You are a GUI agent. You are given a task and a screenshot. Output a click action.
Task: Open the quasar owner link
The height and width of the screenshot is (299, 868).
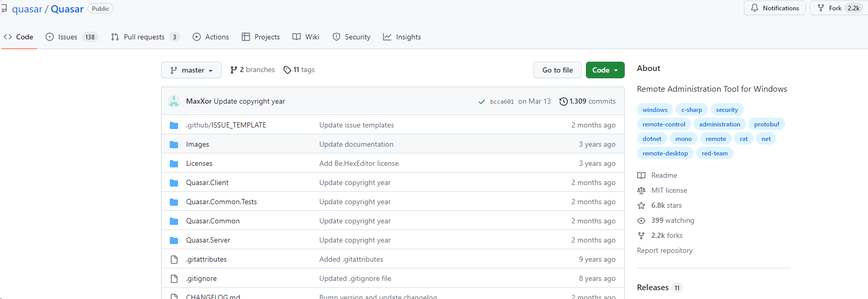pos(27,9)
